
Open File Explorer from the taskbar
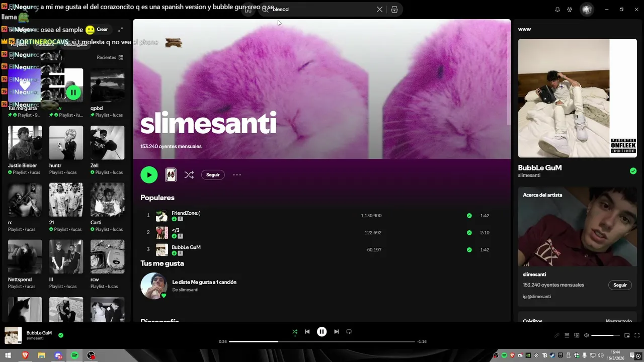tap(41, 355)
